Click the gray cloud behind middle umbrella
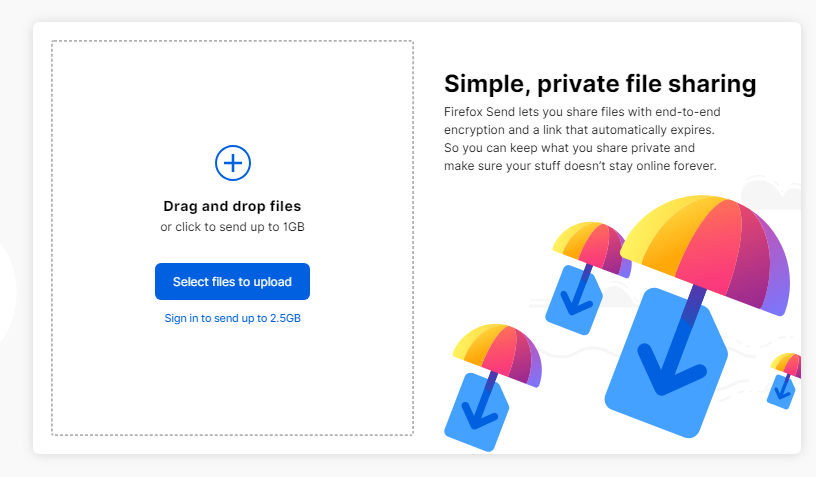The width and height of the screenshot is (816, 477). pos(617,295)
